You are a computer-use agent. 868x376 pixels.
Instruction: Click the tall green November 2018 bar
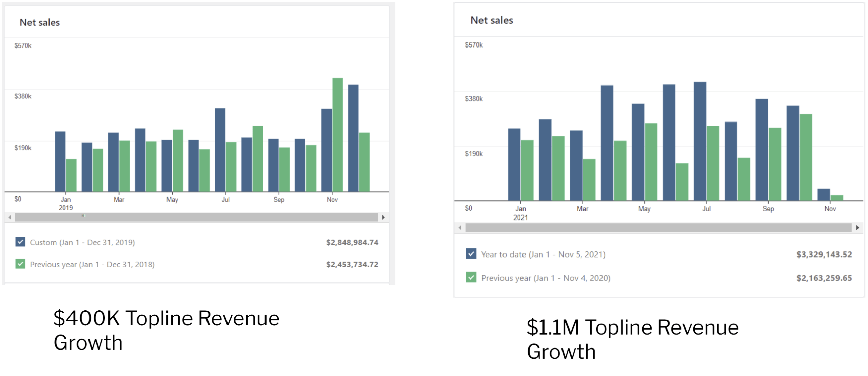(337, 136)
